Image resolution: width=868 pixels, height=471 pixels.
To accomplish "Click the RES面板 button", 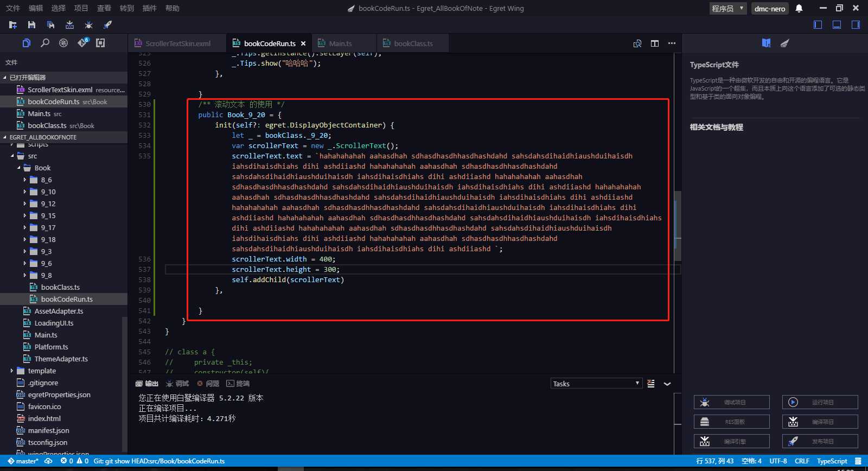I will [x=732, y=422].
